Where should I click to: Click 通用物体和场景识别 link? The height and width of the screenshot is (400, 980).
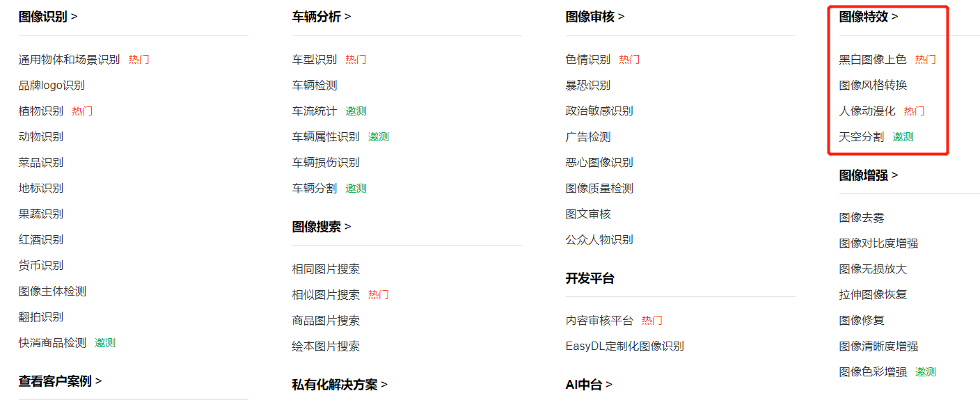[69, 60]
